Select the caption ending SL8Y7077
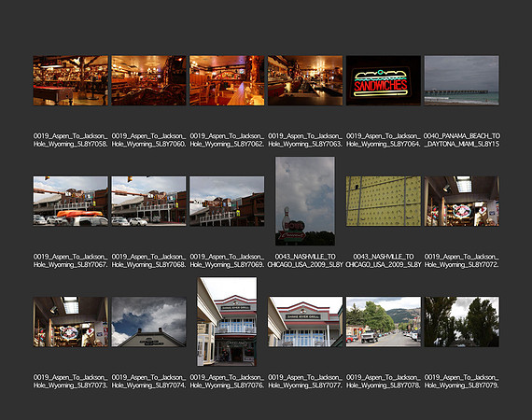The image size is (532, 420). pyautogui.click(x=305, y=382)
